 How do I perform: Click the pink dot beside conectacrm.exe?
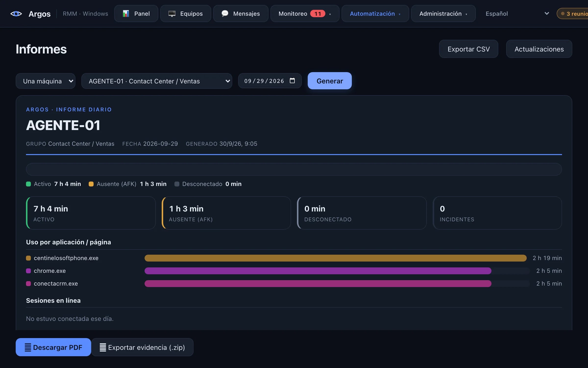[x=28, y=284]
